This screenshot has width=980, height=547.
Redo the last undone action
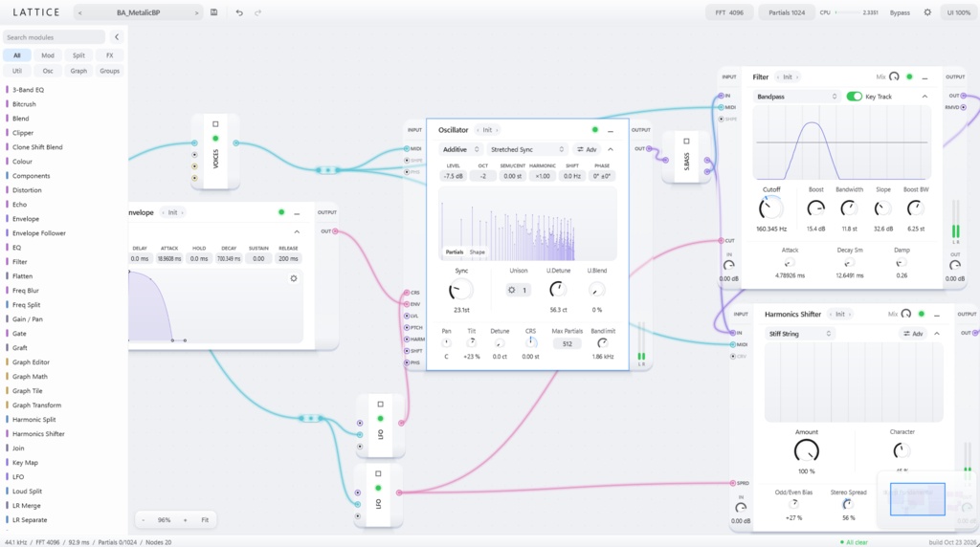pos(257,12)
